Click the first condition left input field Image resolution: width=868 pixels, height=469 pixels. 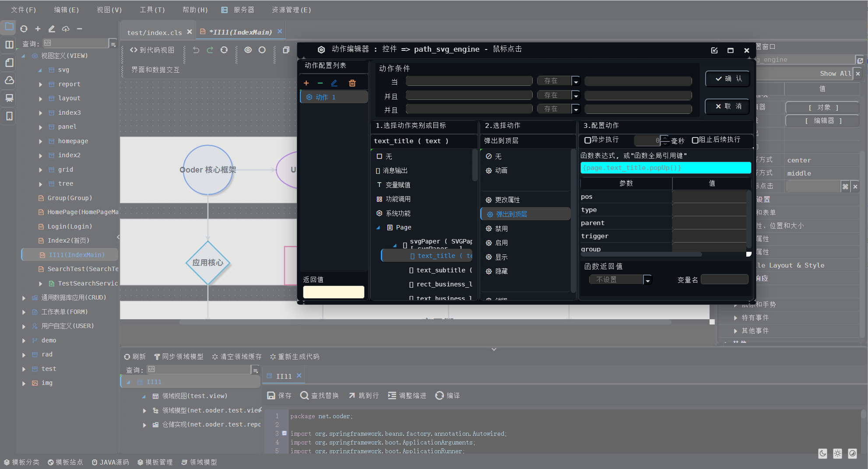pyautogui.click(x=469, y=81)
